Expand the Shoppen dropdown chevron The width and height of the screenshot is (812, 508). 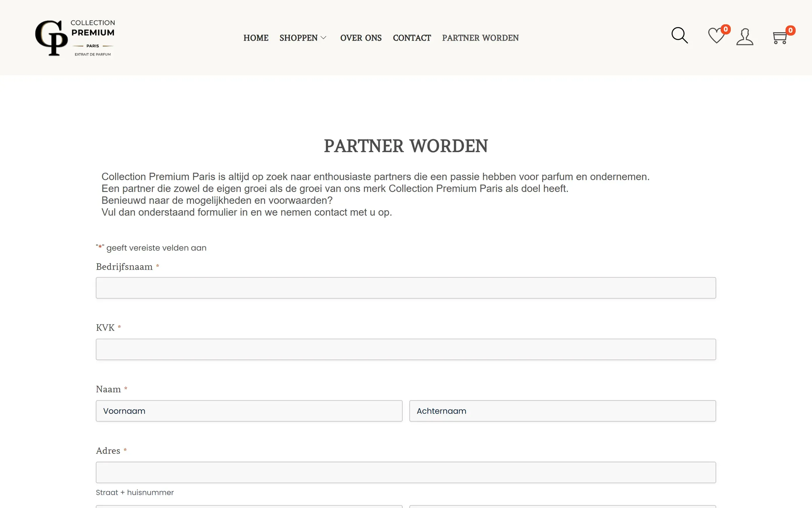(x=323, y=38)
